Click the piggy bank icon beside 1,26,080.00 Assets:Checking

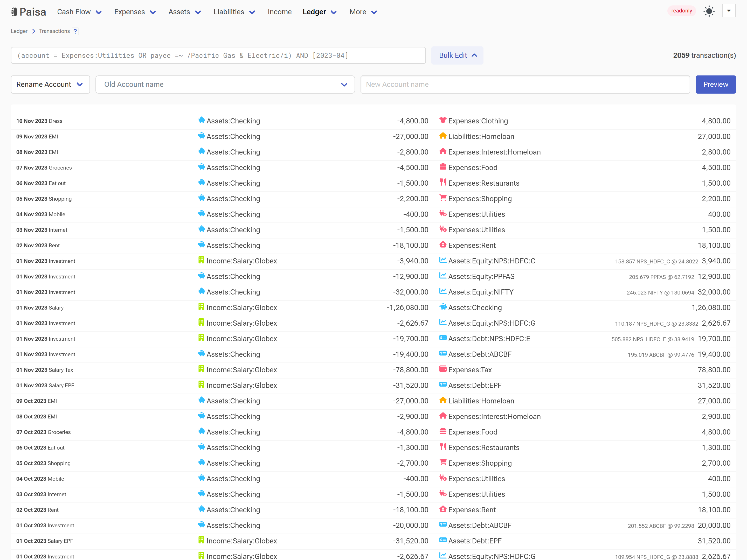(443, 307)
